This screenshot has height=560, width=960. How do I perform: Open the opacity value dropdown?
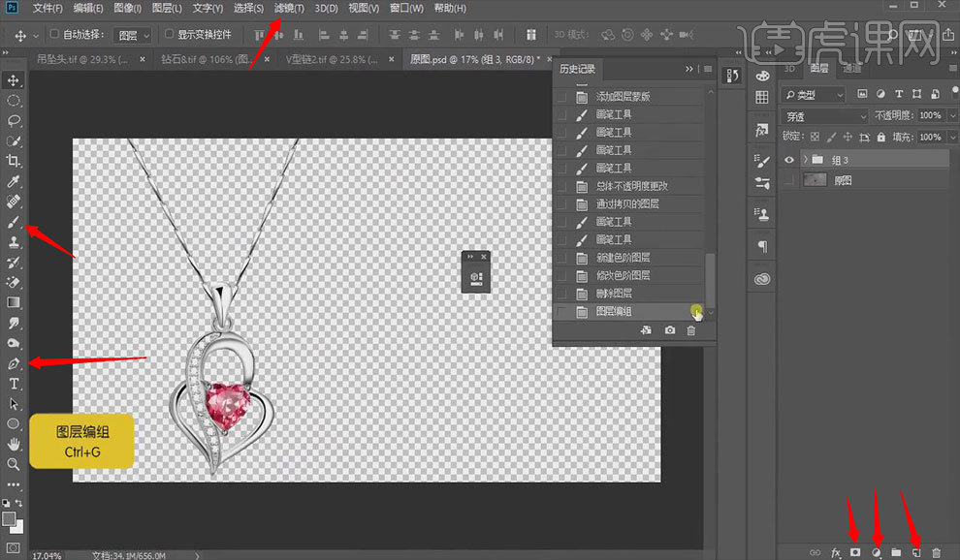pyautogui.click(x=952, y=115)
